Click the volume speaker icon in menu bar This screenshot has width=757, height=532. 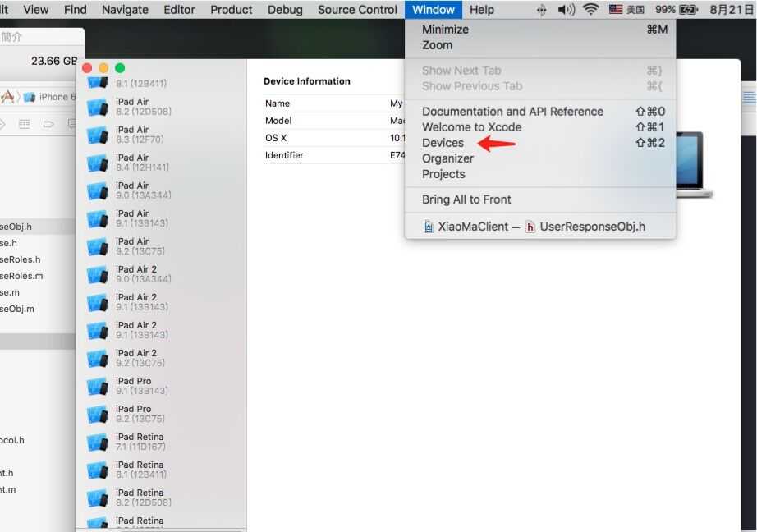[566, 10]
